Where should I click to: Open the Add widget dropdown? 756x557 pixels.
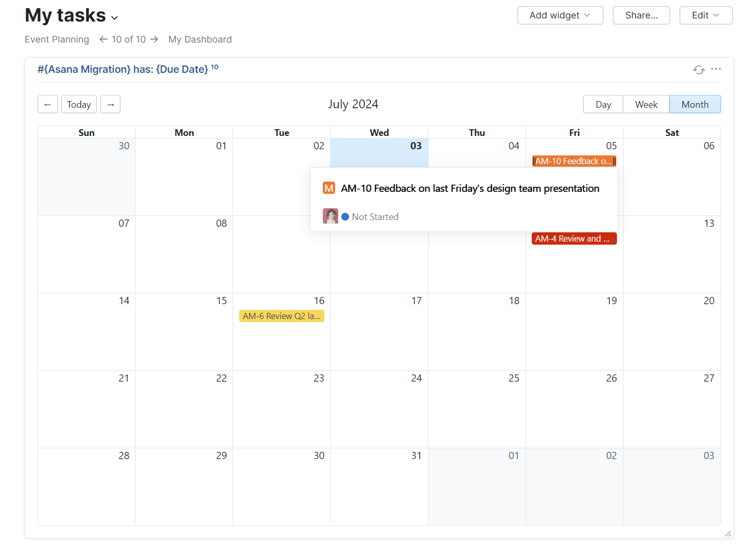(x=560, y=15)
